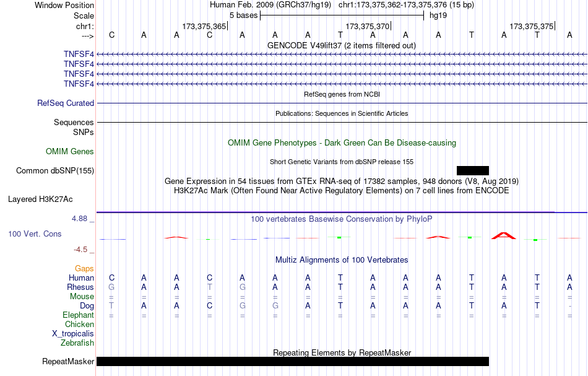Click the grey T in the Dog row
Viewport: 588px width, 376px height.
(x=111, y=306)
